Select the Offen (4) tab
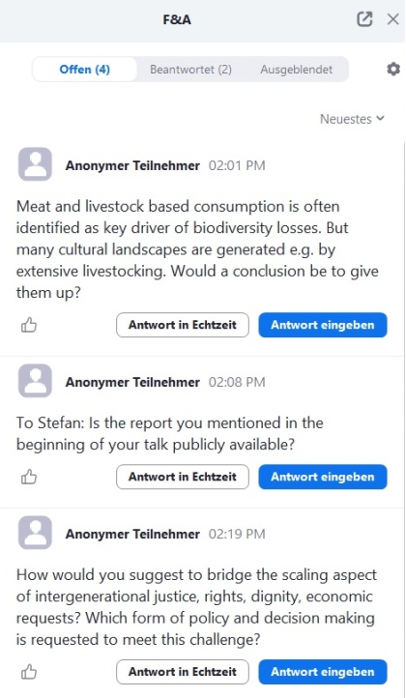406x698 pixels. (x=85, y=69)
